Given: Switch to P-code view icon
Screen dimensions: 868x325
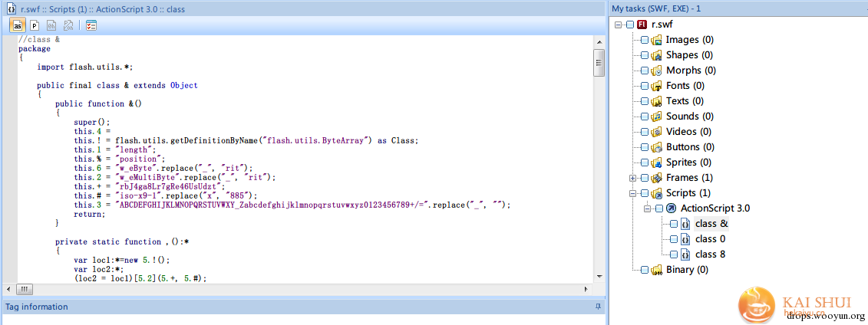Looking at the screenshot, I should point(35,25).
